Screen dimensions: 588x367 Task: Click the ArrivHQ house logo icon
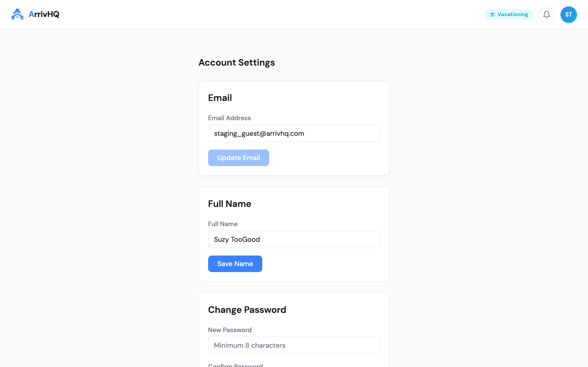(x=17, y=14)
